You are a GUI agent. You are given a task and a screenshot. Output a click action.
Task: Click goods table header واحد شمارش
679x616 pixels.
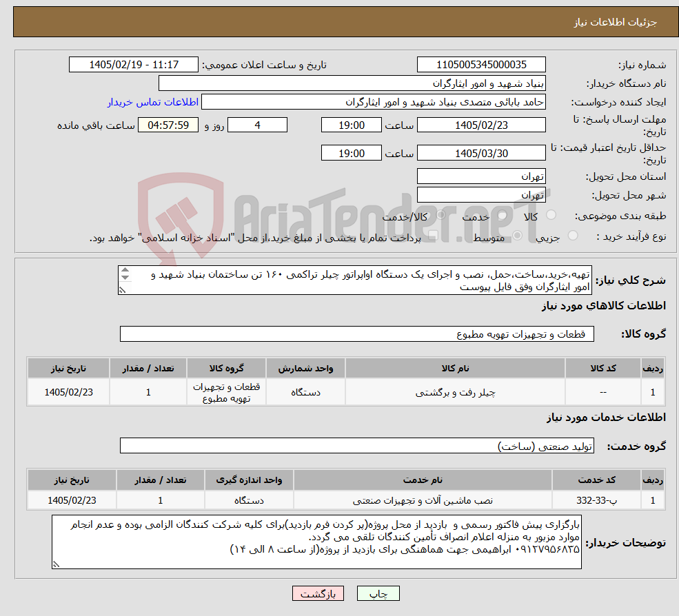305,368
